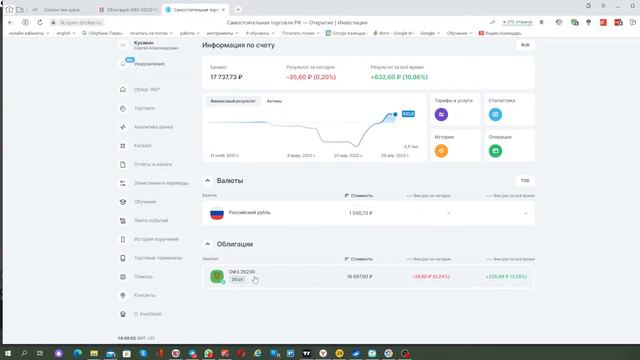Switch to the Облигация ОФЗ-26230 browser tab
640x360 pixels.
[x=128, y=9]
